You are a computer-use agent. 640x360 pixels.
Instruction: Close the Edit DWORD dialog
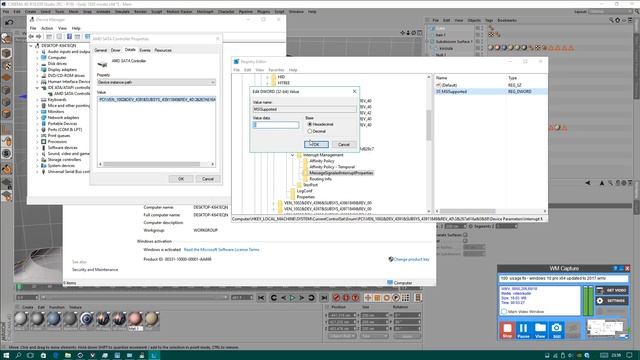coord(354,91)
